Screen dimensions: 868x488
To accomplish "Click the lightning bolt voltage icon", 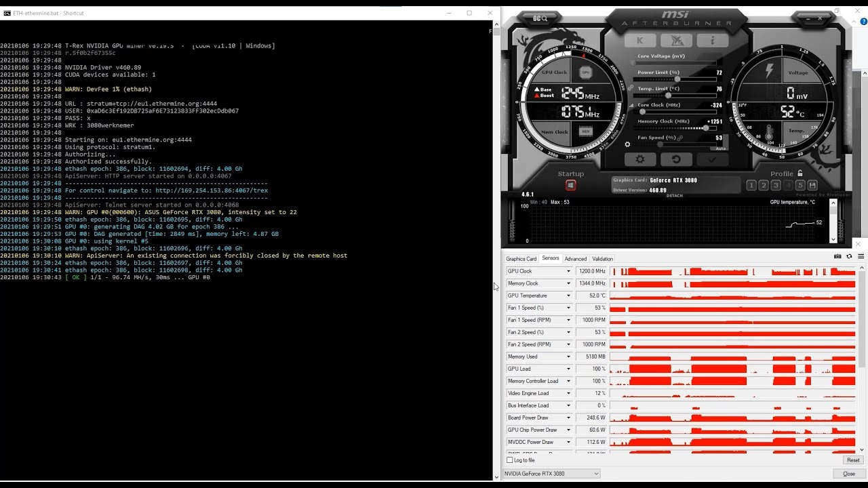I will click(x=769, y=71).
